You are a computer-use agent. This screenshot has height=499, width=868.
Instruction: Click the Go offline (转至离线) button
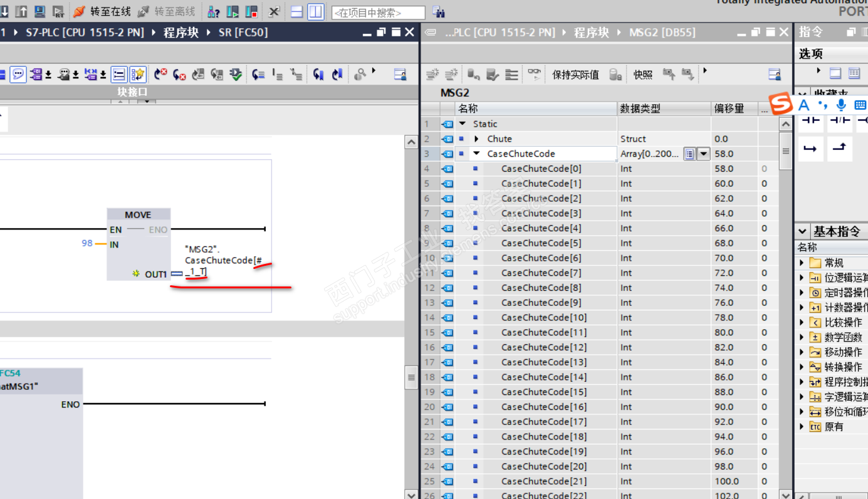click(166, 11)
